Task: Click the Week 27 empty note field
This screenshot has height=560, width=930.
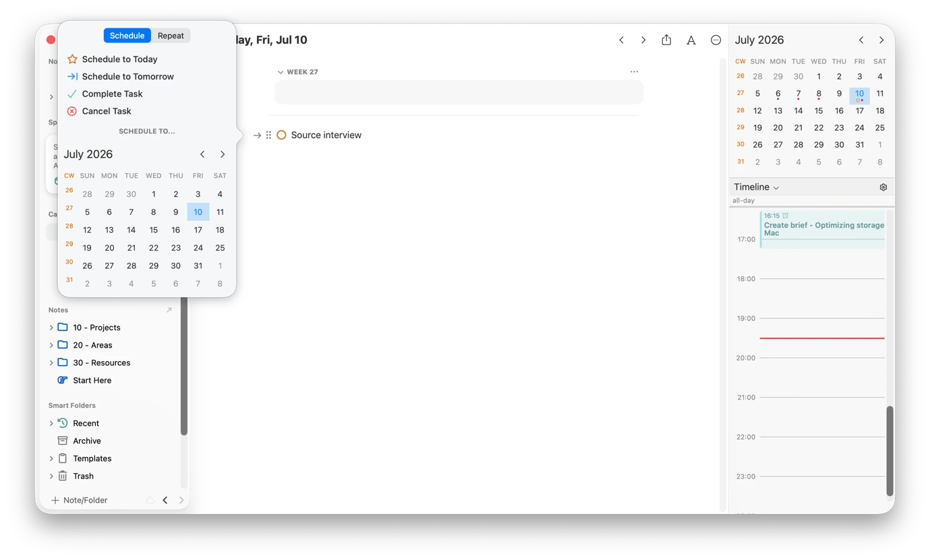Action: [x=459, y=92]
